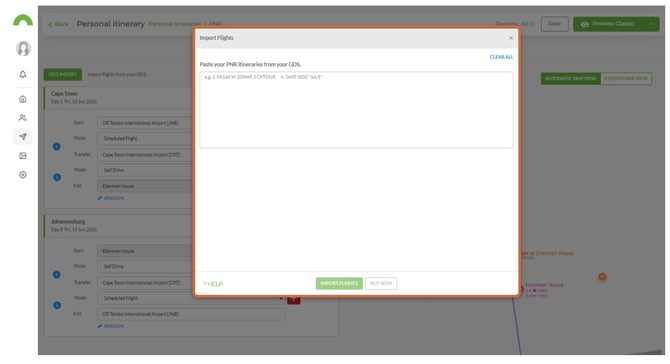Click Ellerman House map label
The image size is (670, 364).
pyautogui.click(x=544, y=285)
